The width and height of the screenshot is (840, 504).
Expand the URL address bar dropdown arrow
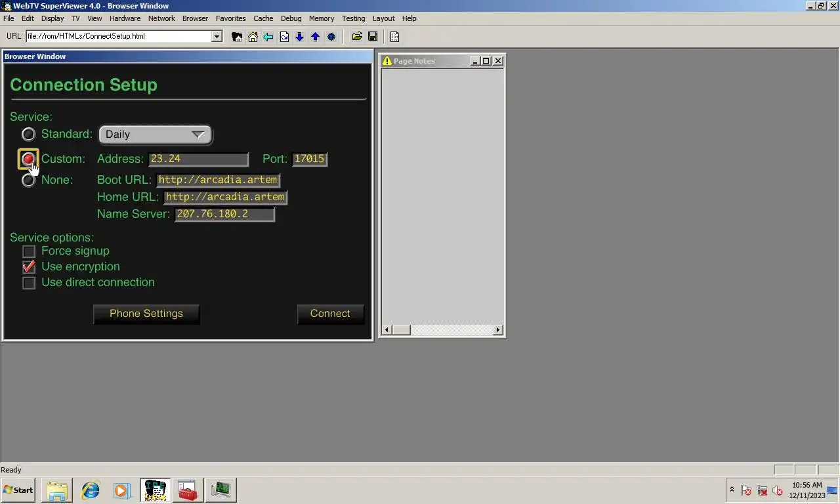[x=217, y=37]
